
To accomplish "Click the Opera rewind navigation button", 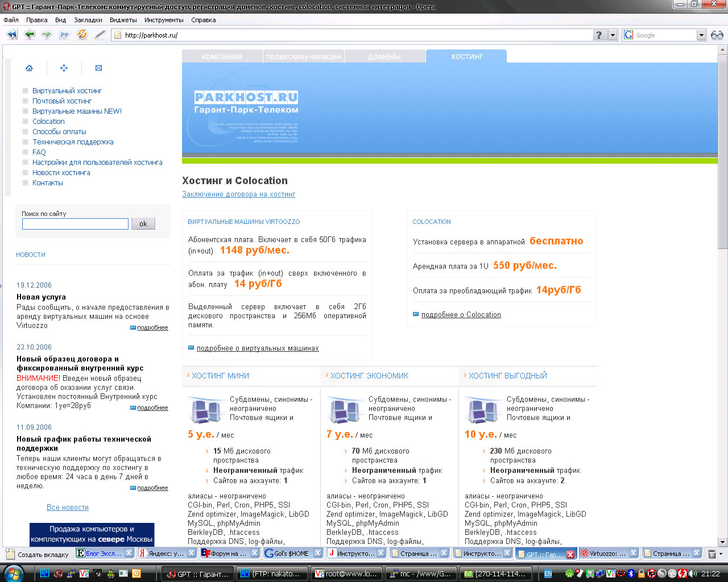I will coord(12,35).
